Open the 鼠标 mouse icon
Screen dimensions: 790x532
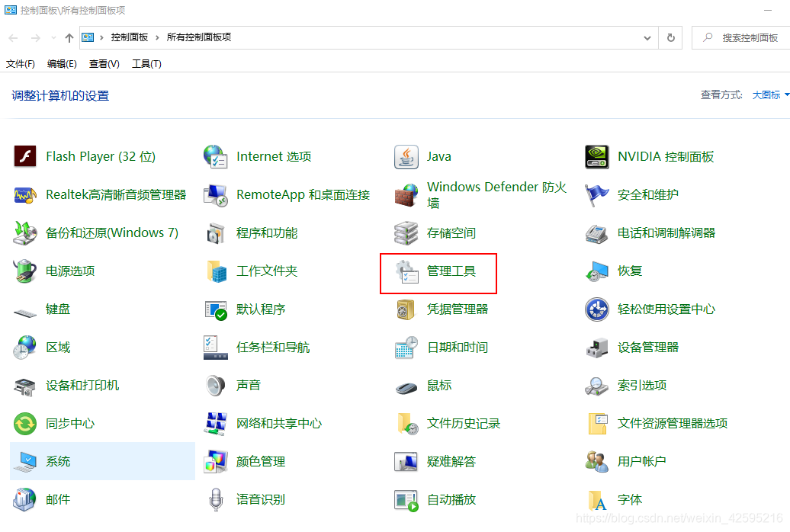tap(406, 388)
